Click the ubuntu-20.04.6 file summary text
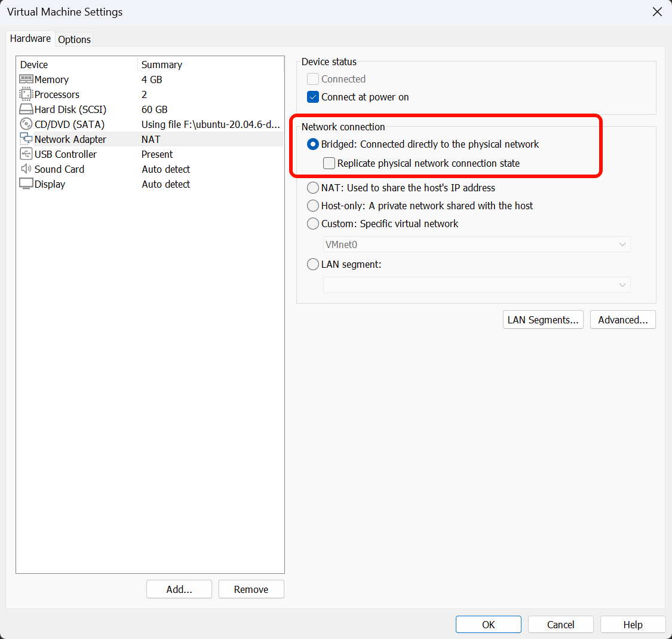Image resolution: width=672 pixels, height=639 pixels. pos(210,124)
